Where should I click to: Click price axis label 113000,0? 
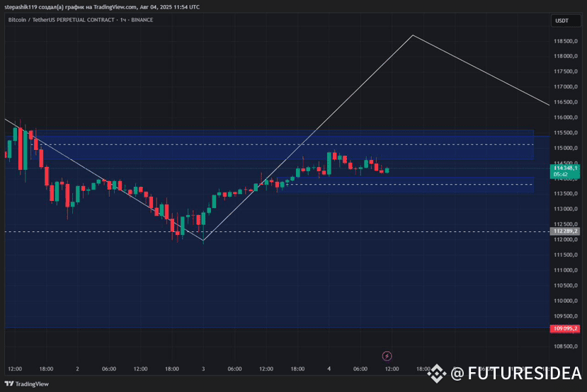coord(566,209)
